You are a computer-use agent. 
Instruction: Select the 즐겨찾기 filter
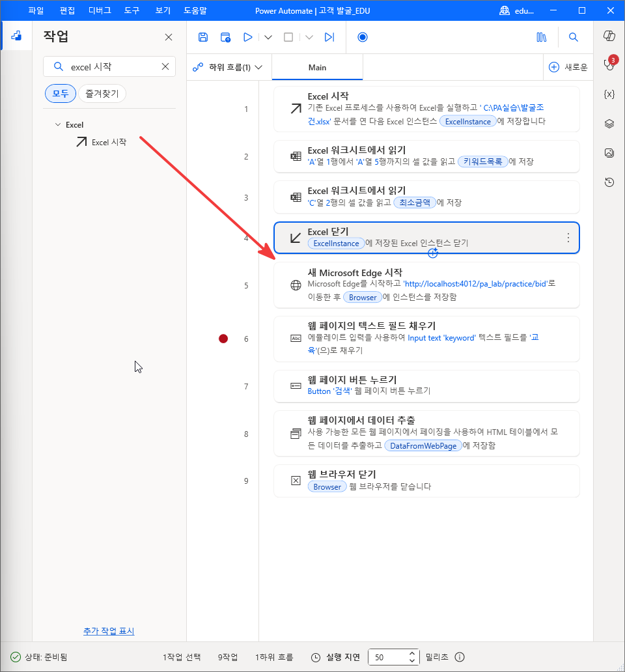coord(102,93)
